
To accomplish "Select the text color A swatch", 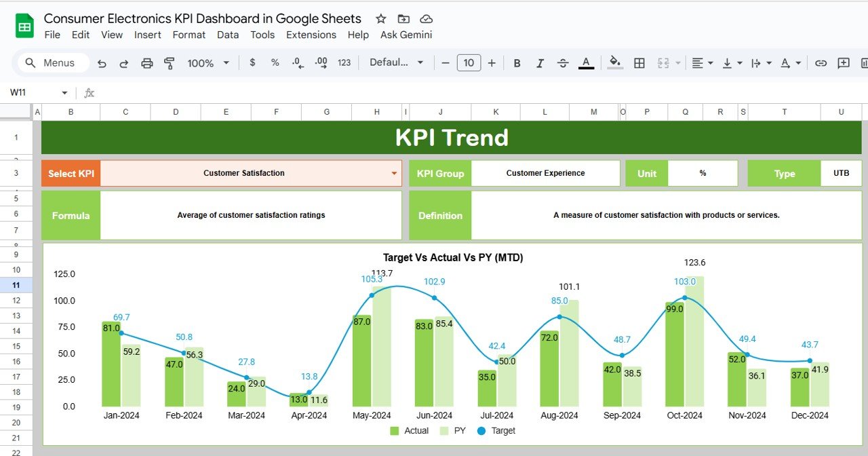I will pyautogui.click(x=585, y=62).
